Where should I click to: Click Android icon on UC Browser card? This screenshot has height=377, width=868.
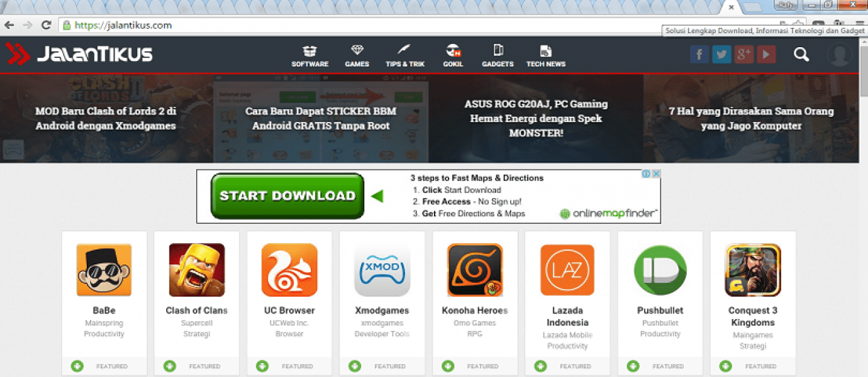tap(262, 366)
